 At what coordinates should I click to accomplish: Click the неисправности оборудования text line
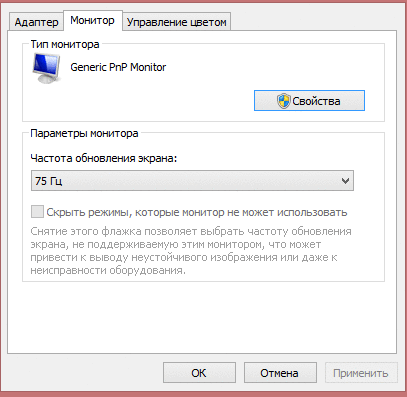click(108, 270)
